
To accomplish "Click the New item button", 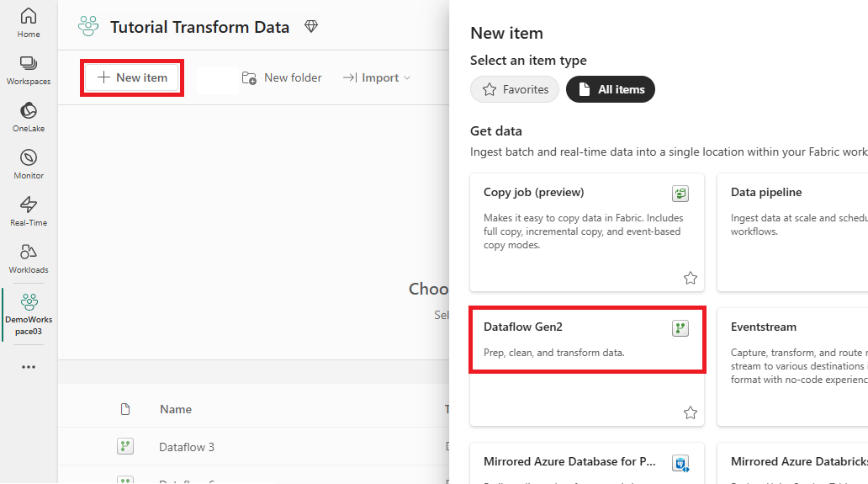I will (132, 77).
